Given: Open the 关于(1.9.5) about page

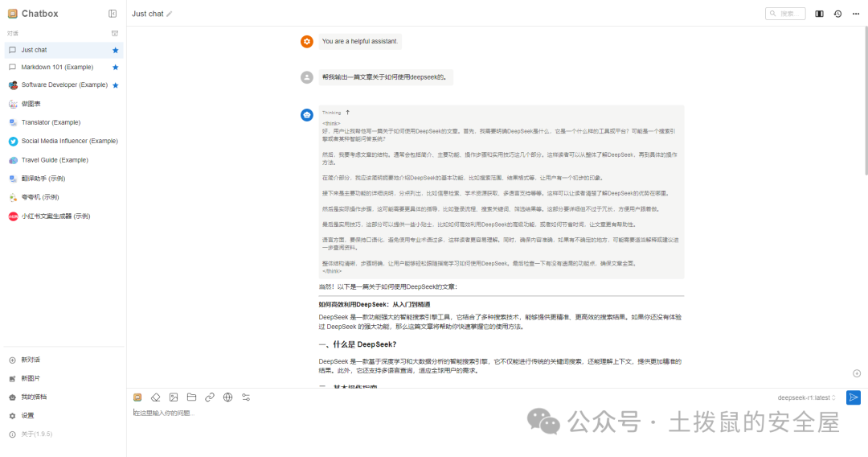Looking at the screenshot, I should coord(63,434).
